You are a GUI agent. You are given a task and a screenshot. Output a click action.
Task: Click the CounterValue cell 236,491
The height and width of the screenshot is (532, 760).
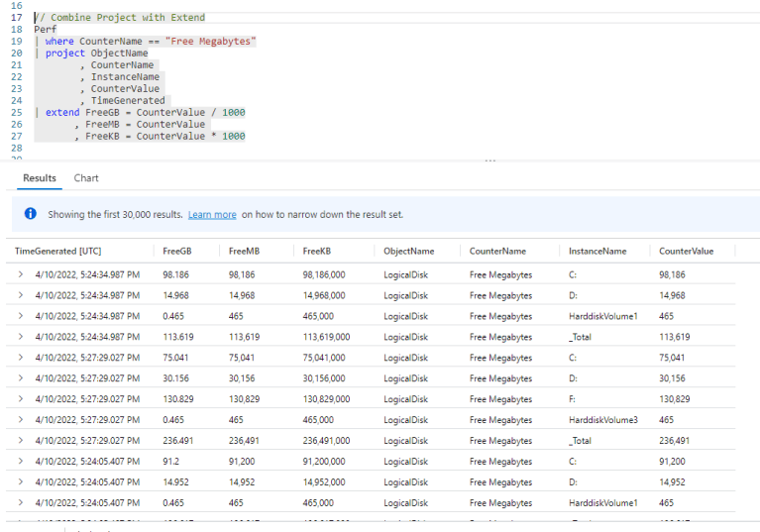[674, 441]
